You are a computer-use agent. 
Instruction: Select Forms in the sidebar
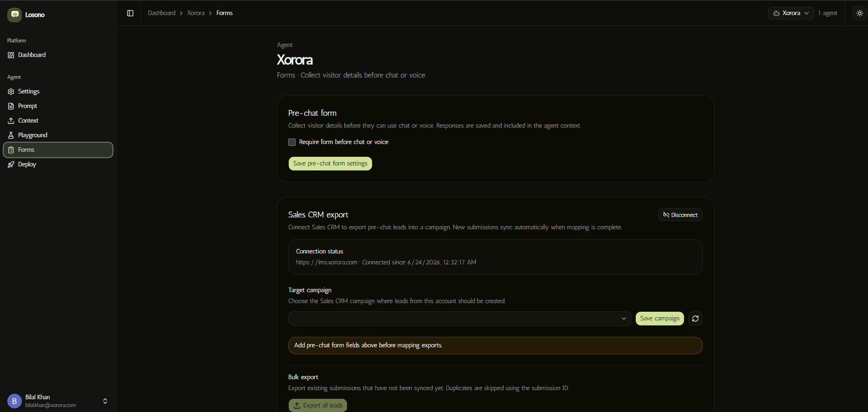(x=58, y=150)
